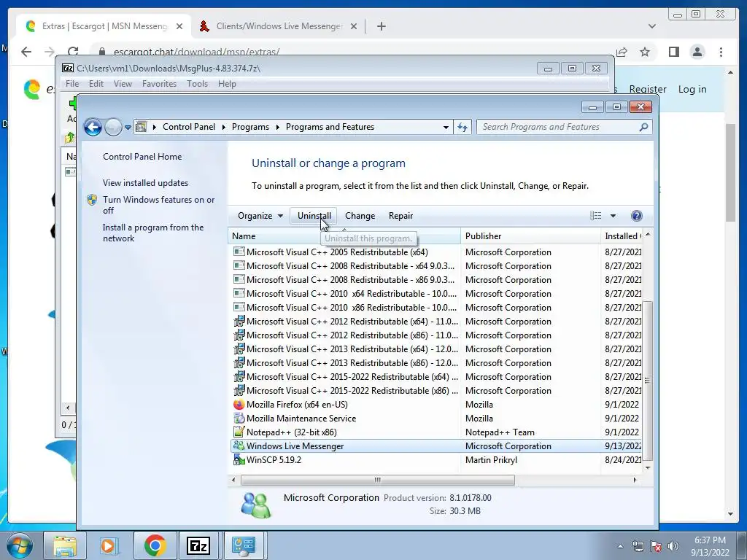
Task: Click the horizontal scrollbar thumb of the program list
Action: tap(377, 480)
